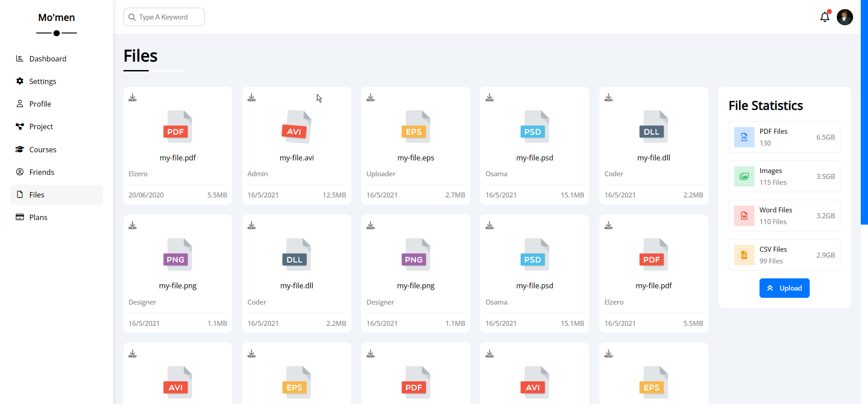Click the blue vertical page scrollbar

coord(864,113)
